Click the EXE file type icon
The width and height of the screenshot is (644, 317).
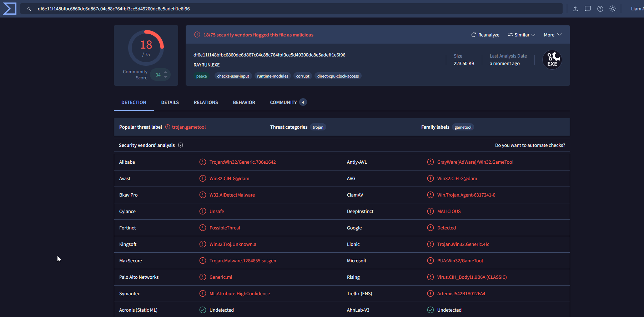coord(552,60)
